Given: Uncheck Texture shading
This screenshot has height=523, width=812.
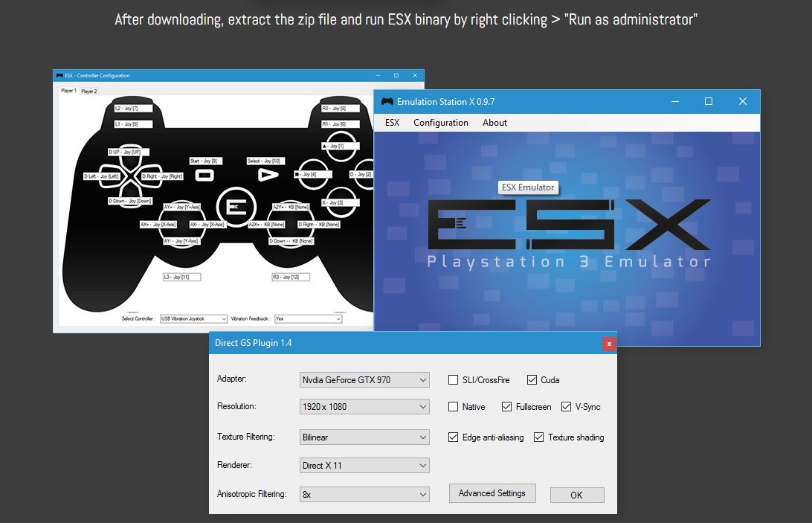Looking at the screenshot, I should 538,437.
